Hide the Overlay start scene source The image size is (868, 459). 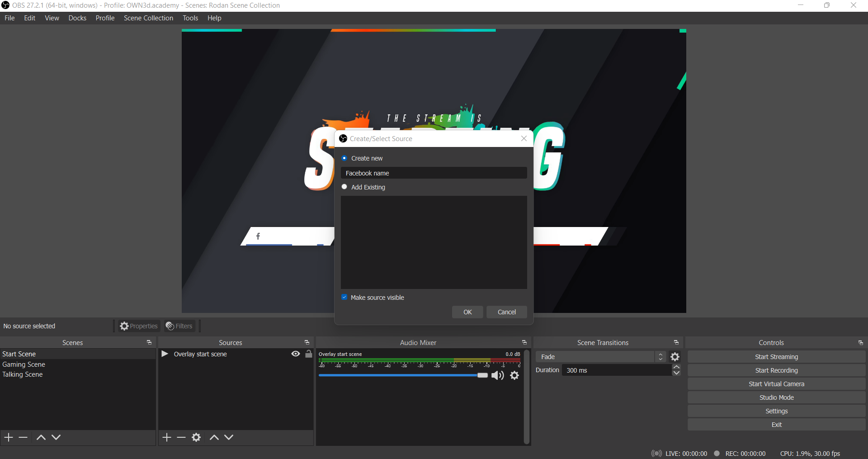[x=296, y=354]
